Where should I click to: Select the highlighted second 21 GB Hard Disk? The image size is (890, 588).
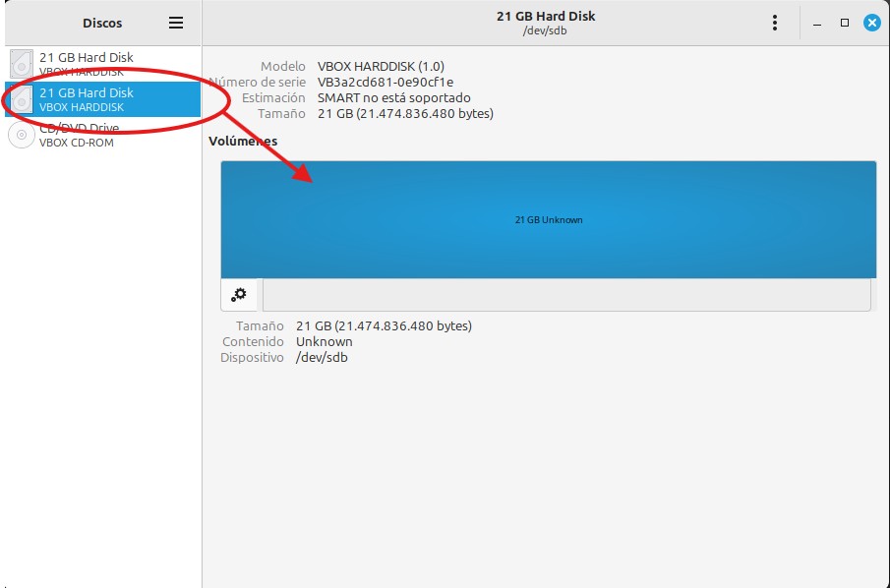[102, 99]
